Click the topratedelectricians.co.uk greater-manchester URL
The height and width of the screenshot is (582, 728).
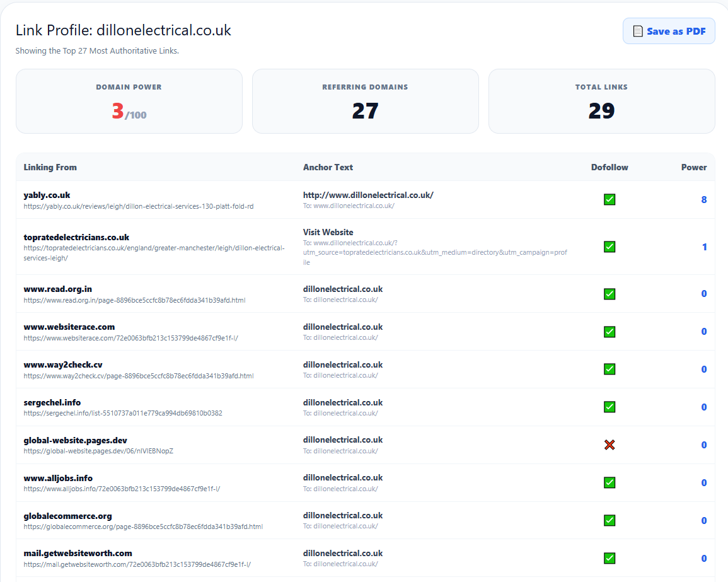tap(154, 253)
